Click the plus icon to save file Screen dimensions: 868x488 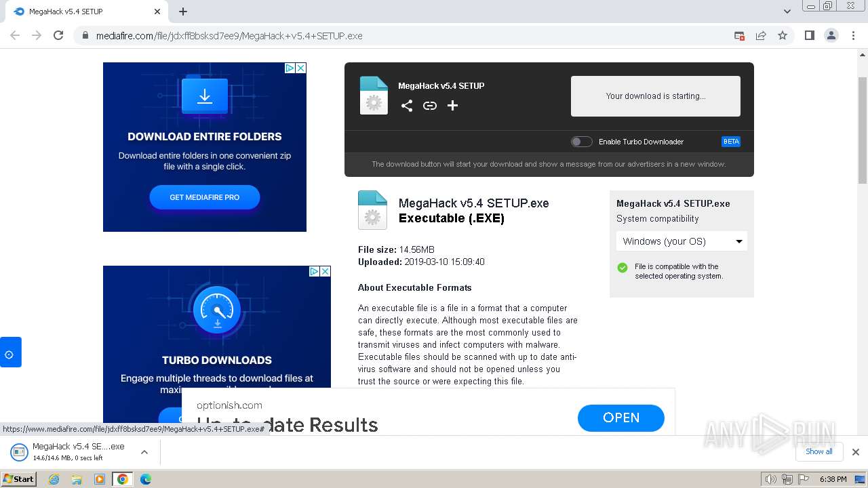point(453,106)
